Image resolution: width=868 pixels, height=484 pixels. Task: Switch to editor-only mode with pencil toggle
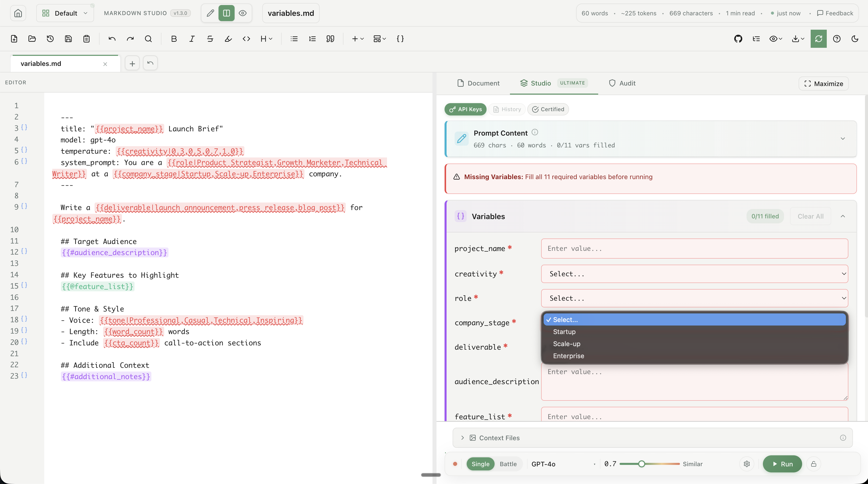point(210,13)
